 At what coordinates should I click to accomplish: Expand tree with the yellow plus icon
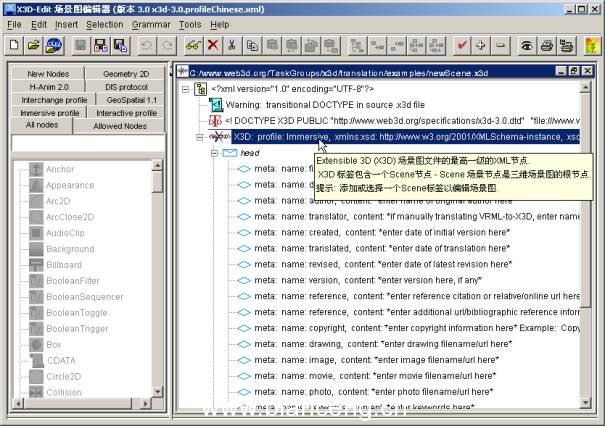tap(481, 46)
